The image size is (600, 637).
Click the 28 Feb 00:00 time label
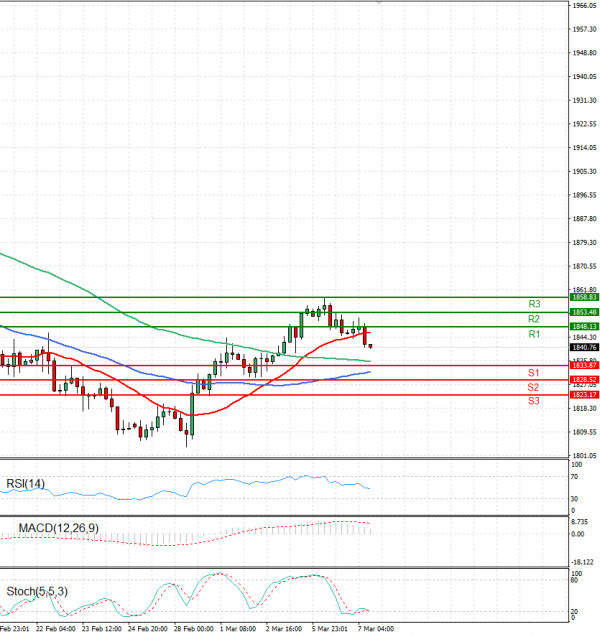194,629
